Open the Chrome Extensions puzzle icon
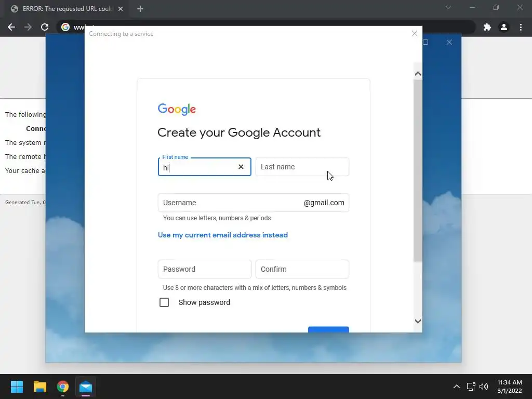Viewport: 532px width, 399px height. pyautogui.click(x=487, y=27)
